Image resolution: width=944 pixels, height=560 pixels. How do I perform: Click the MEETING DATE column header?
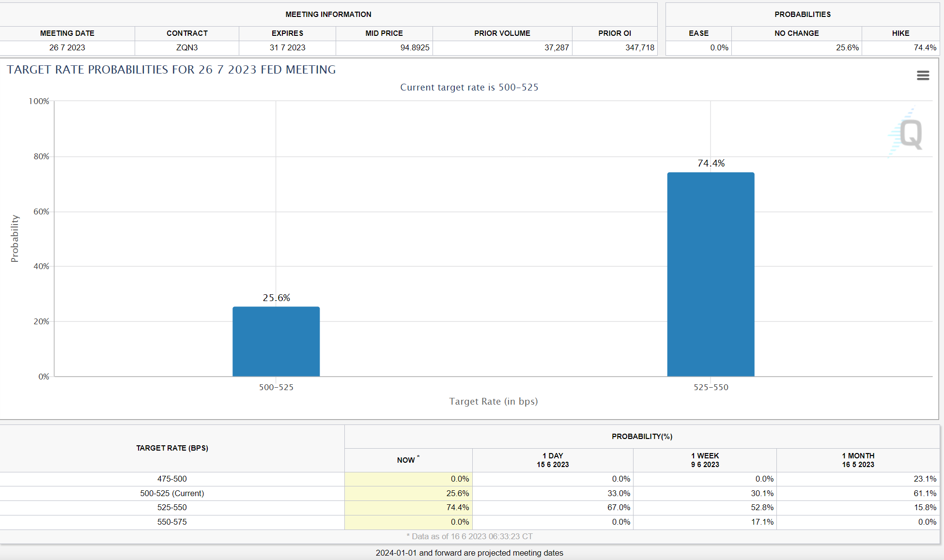[67, 33]
